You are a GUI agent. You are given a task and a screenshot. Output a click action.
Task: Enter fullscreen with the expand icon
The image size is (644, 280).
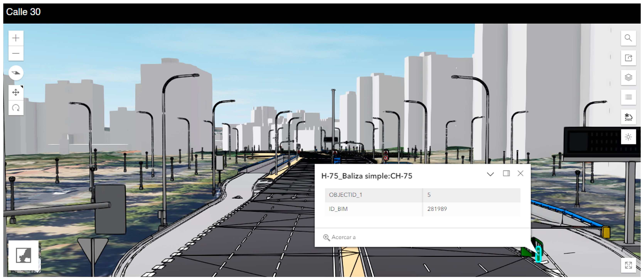click(628, 265)
